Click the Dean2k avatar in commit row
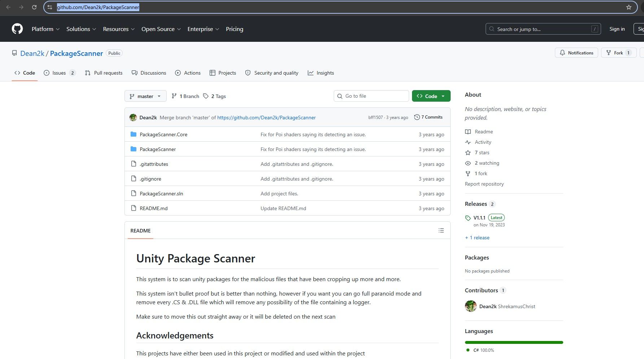 133,118
